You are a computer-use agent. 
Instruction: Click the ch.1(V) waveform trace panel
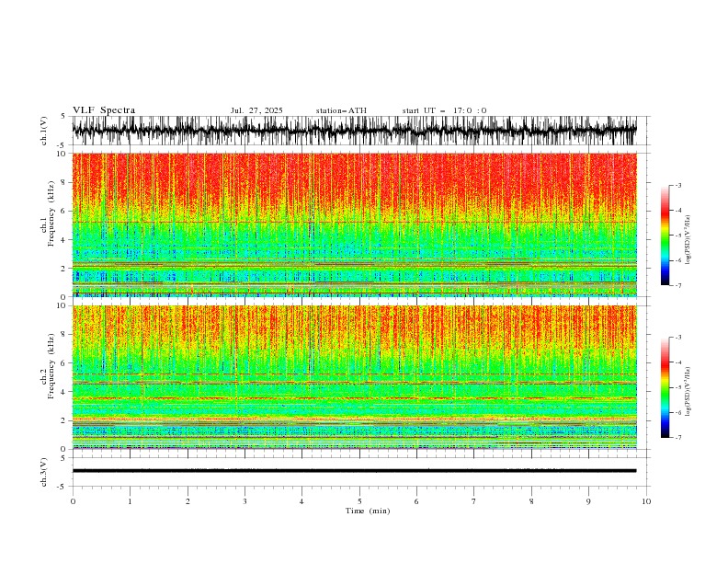pyautogui.click(x=354, y=130)
